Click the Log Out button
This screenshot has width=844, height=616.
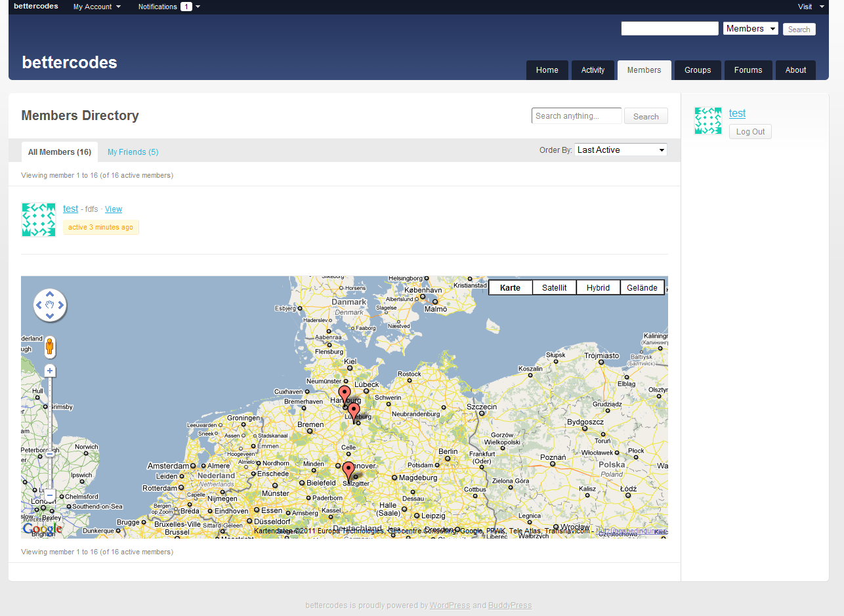click(x=750, y=132)
